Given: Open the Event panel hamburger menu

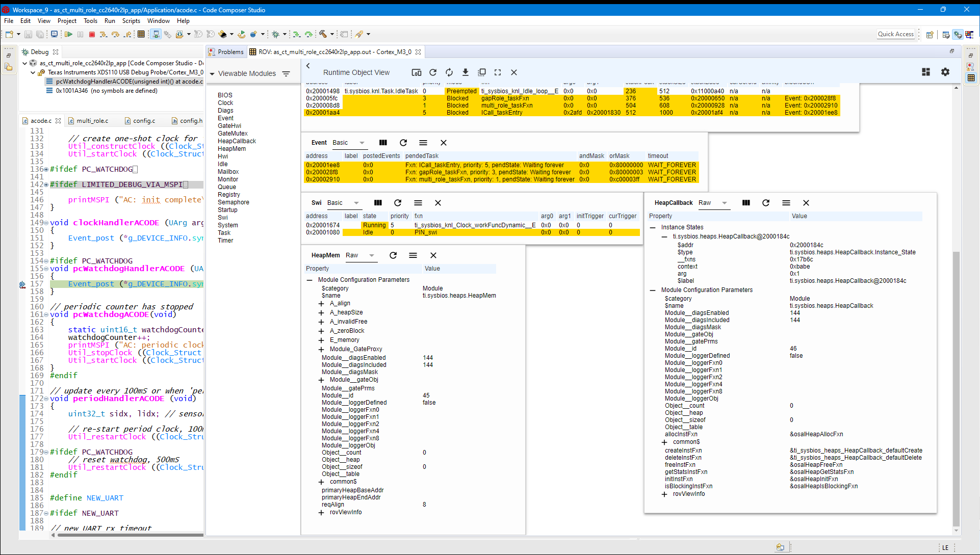Looking at the screenshot, I should click(423, 143).
